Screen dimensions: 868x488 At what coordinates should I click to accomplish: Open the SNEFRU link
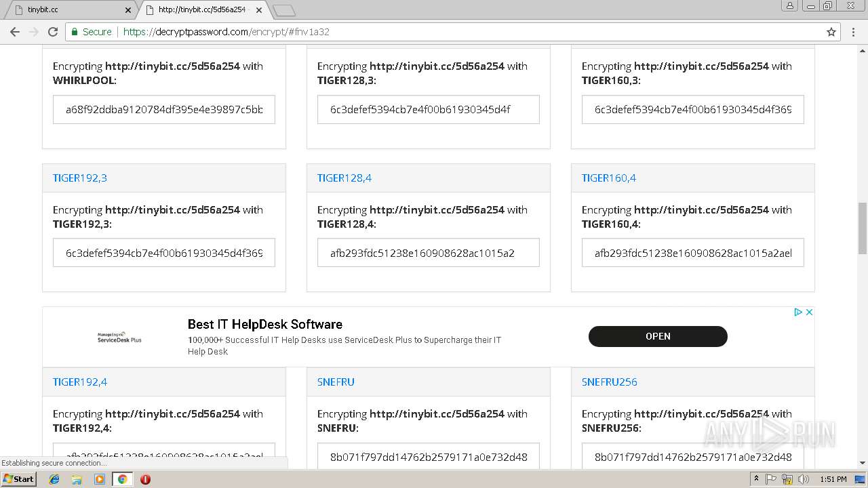(x=336, y=382)
